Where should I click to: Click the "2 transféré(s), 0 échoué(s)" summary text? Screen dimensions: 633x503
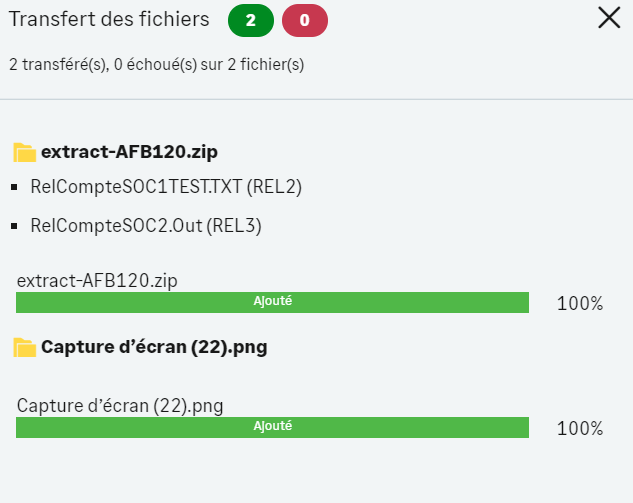[156, 65]
